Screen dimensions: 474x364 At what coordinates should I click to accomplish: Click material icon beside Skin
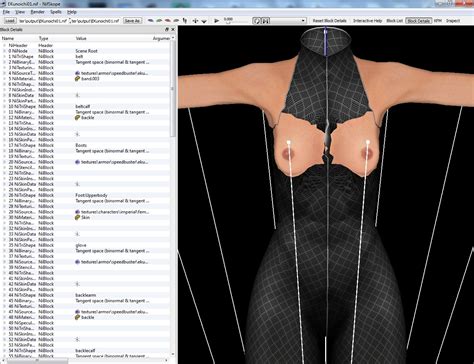78,217
